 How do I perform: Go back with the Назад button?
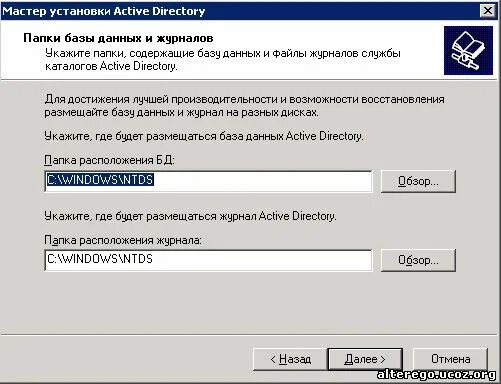(x=290, y=359)
